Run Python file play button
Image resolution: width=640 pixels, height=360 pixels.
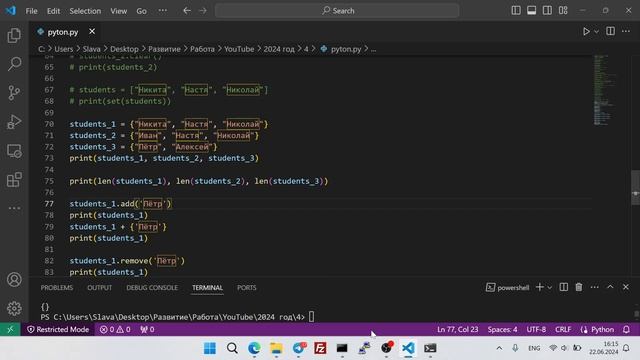pyautogui.click(x=586, y=31)
